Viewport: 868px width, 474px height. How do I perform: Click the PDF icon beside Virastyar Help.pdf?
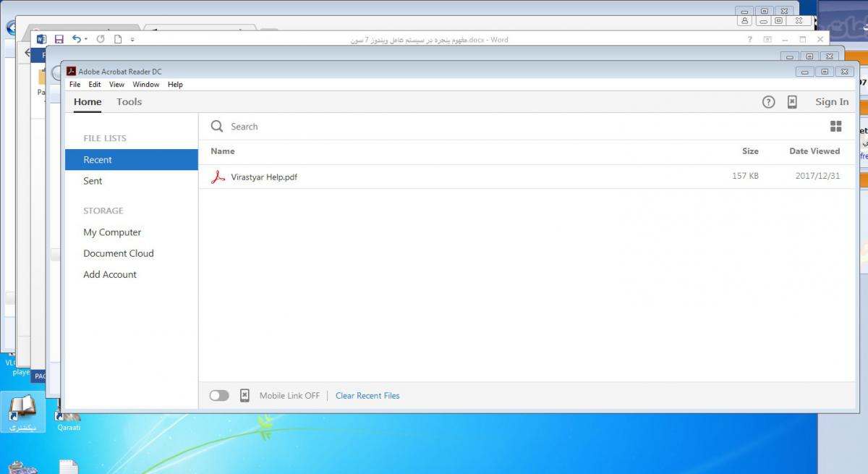[x=218, y=177]
